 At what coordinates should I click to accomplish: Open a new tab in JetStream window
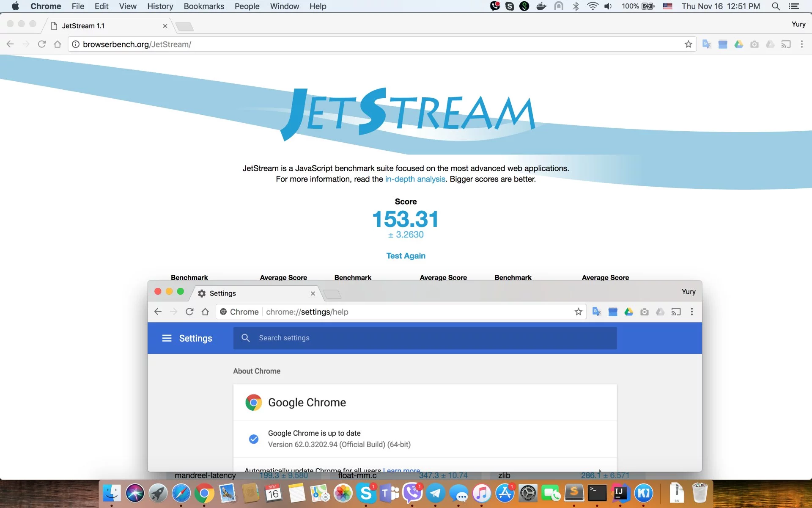[x=184, y=27]
